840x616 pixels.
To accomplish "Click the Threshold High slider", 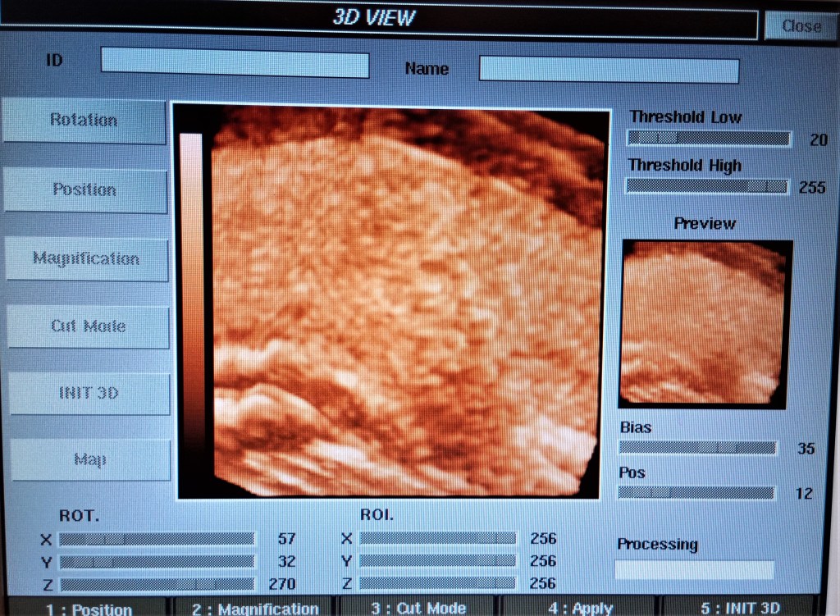I will [707, 186].
